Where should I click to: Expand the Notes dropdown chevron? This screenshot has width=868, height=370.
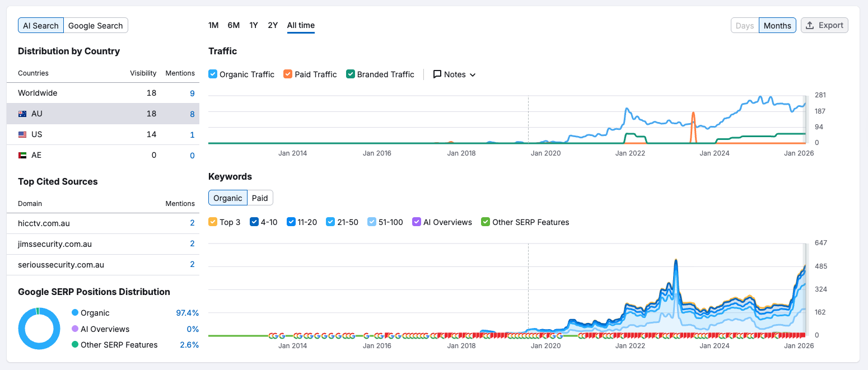[473, 75]
